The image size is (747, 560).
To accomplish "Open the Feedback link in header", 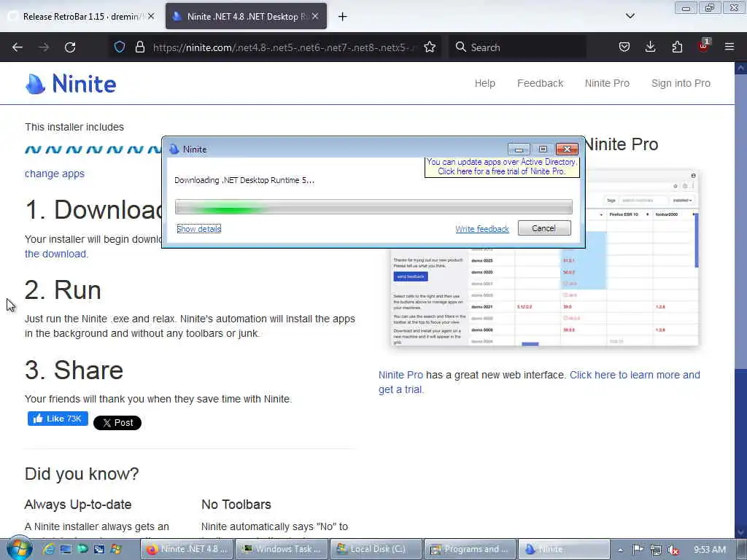I will [541, 83].
